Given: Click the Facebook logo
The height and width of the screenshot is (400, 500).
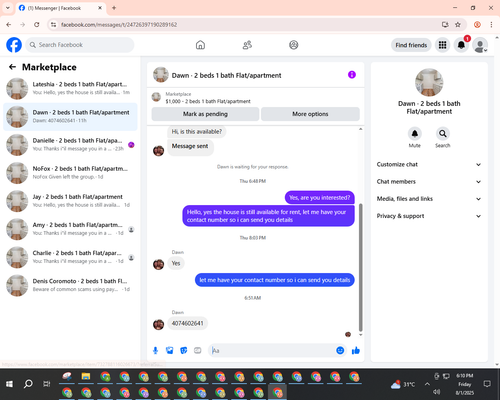Looking at the screenshot, I should [14, 45].
